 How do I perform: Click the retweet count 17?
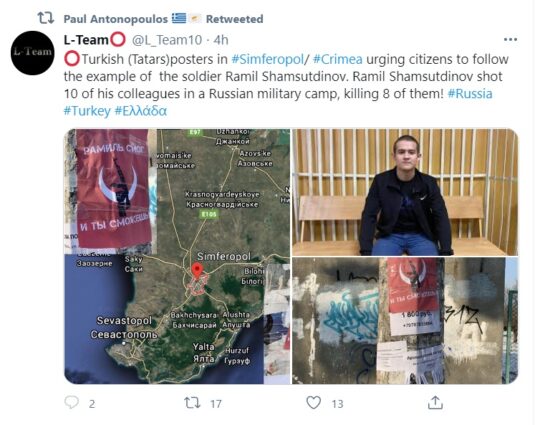(x=216, y=404)
